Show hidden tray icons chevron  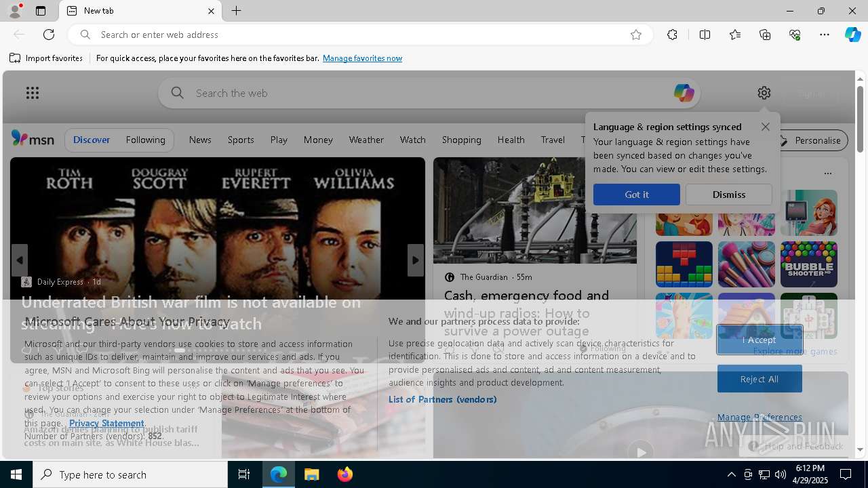click(x=731, y=474)
